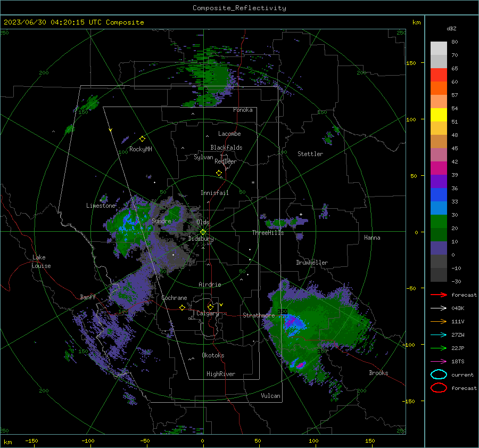Click the Blackfalds city label
Screen dimensions: 479x448
[226, 148]
